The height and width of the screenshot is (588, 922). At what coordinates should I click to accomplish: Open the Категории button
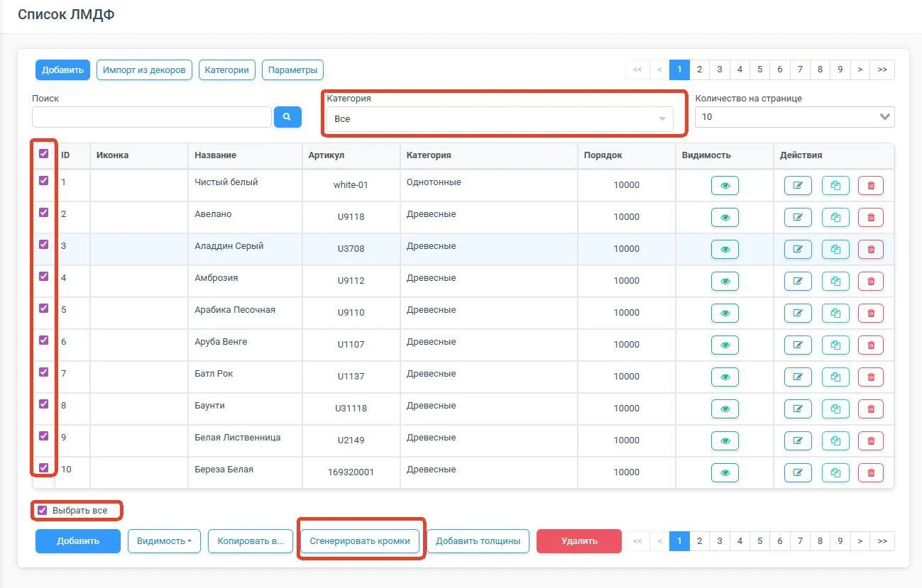(226, 70)
